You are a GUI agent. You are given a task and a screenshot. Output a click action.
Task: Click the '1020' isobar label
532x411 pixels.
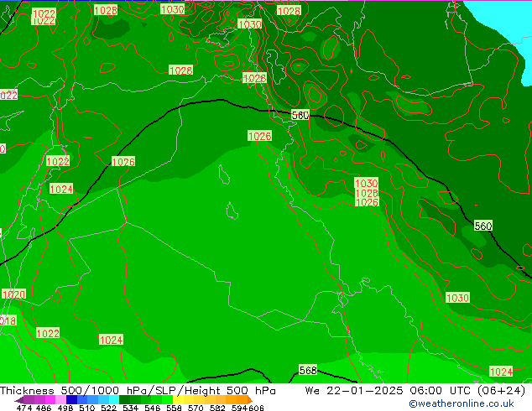point(13,294)
